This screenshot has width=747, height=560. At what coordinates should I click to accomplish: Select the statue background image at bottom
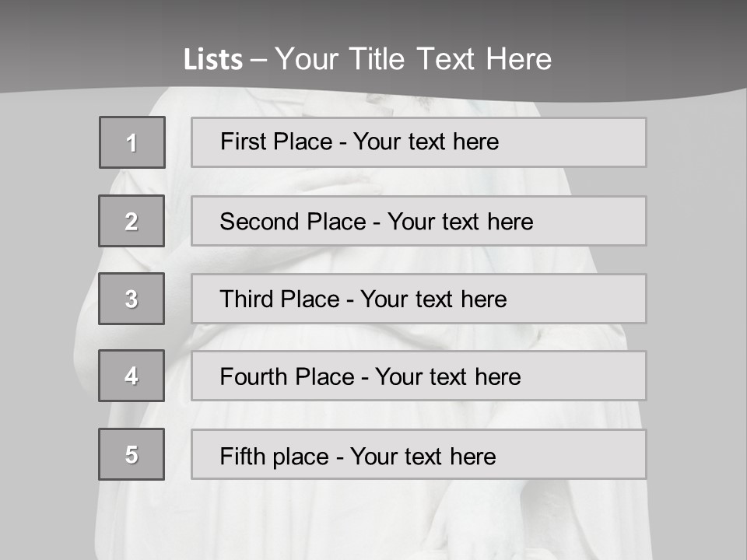(373, 521)
